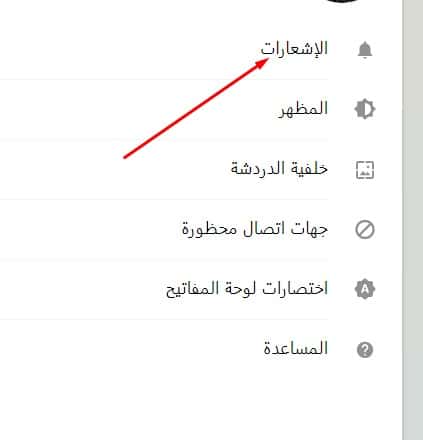Screen dimensions: 423x440
Task: Select the المظهر menu entry text
Action: 303,109
